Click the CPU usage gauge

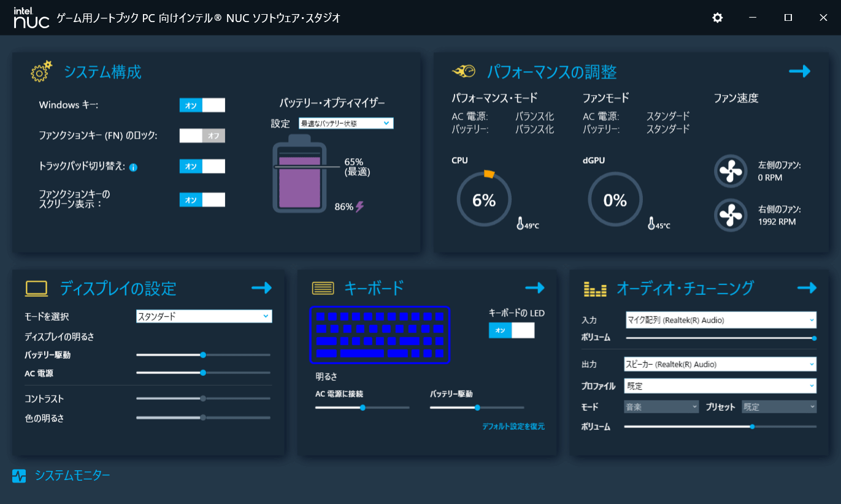tap(484, 200)
